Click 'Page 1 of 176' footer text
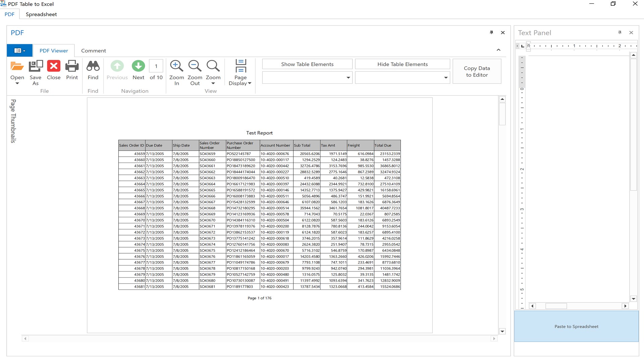 tap(259, 298)
